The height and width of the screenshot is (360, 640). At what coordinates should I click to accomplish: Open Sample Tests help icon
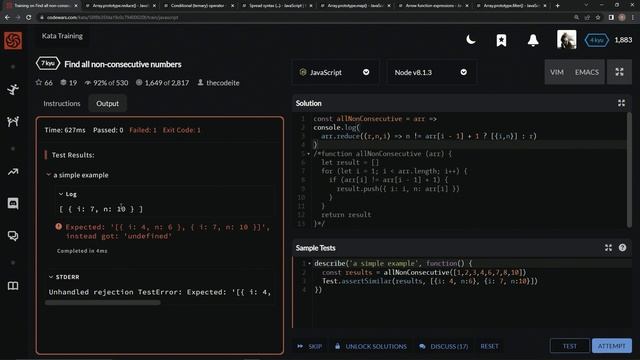[x=622, y=247]
